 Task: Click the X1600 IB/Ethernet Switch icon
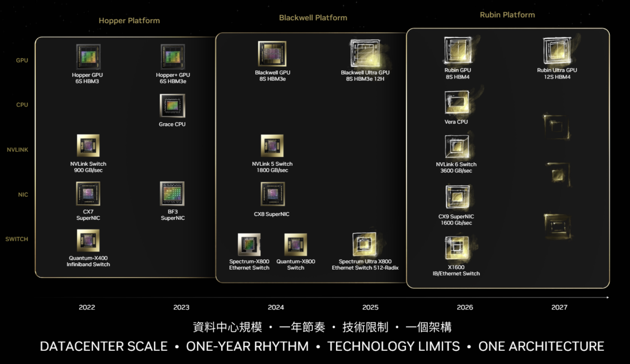point(456,248)
